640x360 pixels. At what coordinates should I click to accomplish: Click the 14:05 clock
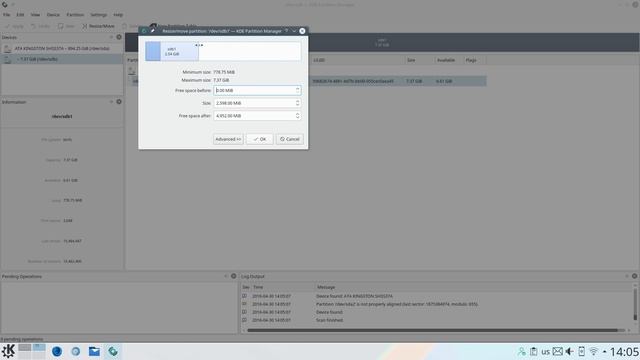click(624, 351)
